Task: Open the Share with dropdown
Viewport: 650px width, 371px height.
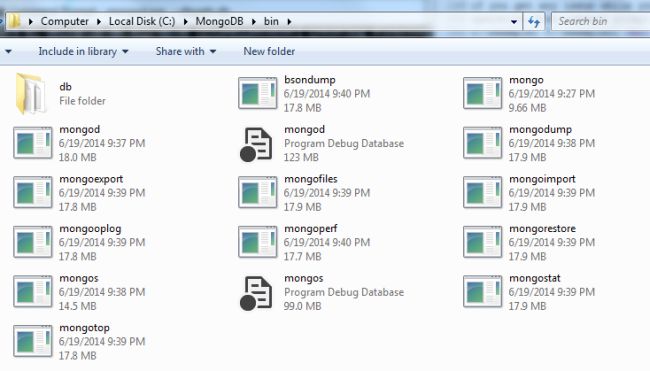Action: pyautogui.click(x=186, y=51)
